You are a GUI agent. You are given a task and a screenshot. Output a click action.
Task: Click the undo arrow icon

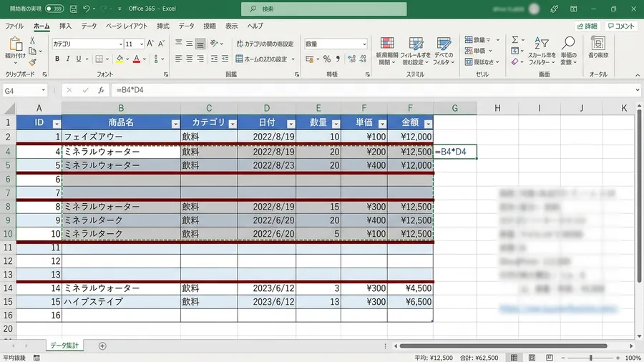tap(87, 9)
